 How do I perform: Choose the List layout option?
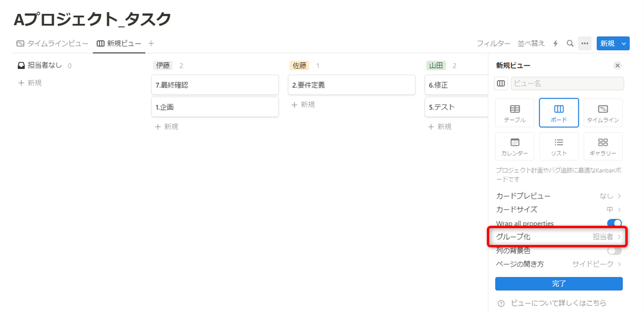pos(559,147)
